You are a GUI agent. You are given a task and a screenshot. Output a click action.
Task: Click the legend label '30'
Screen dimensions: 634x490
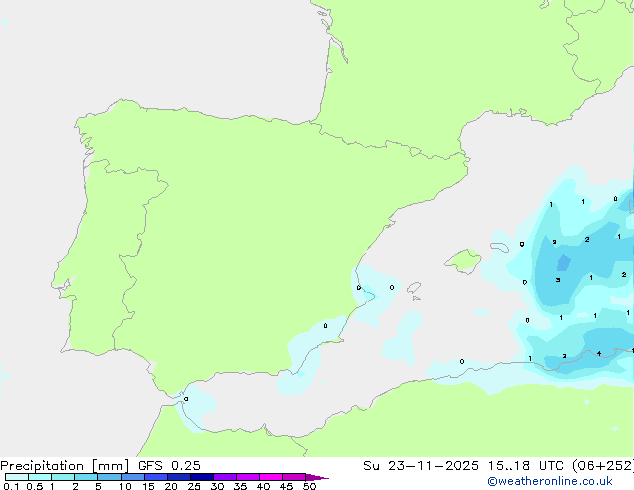217,486
